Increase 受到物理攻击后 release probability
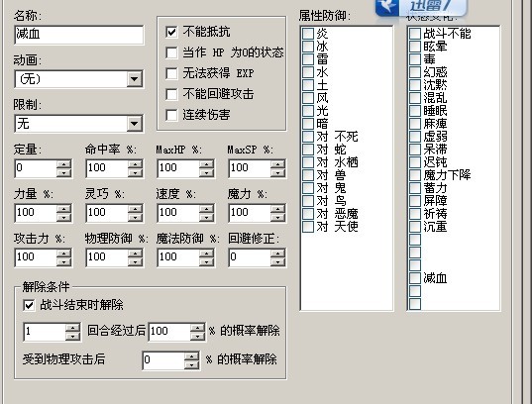 pos(191,356)
